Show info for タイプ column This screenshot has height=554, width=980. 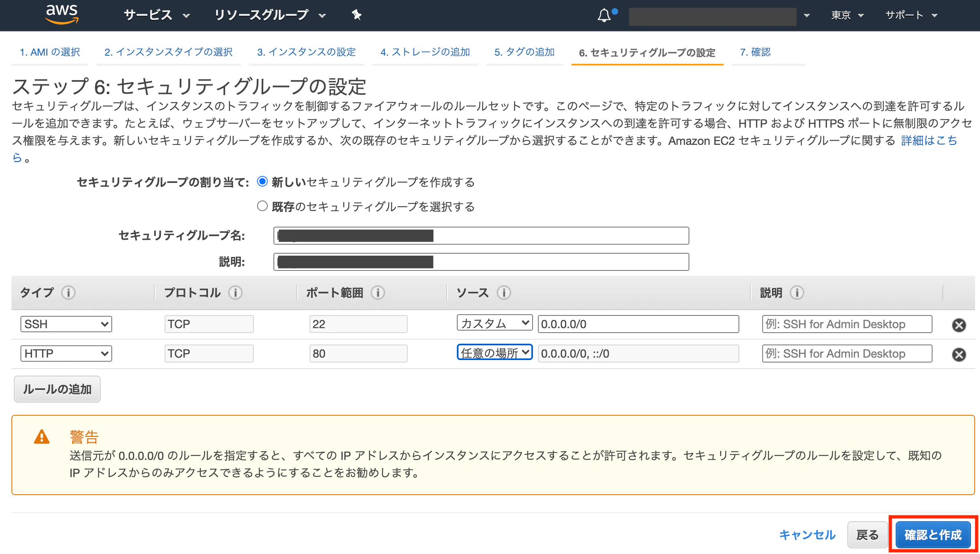(x=68, y=293)
